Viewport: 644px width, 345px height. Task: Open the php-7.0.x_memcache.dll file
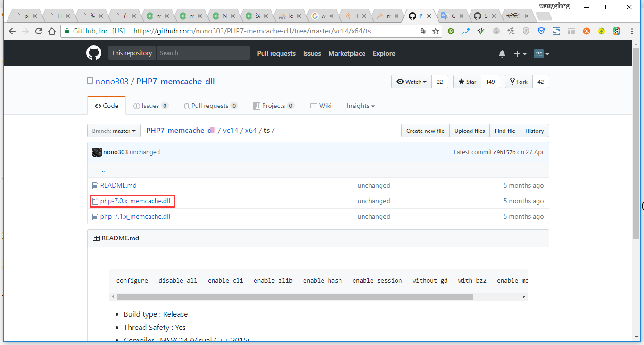[x=135, y=201]
